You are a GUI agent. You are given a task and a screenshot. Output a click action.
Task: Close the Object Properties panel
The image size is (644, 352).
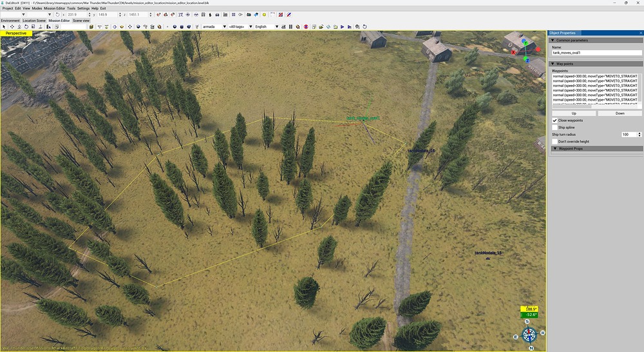[639, 33]
